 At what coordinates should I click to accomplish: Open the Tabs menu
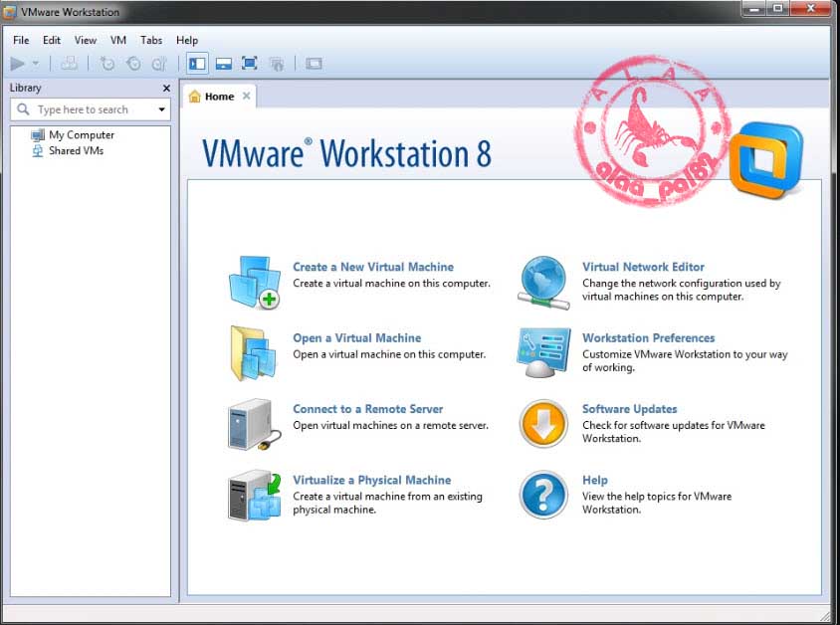coord(151,40)
